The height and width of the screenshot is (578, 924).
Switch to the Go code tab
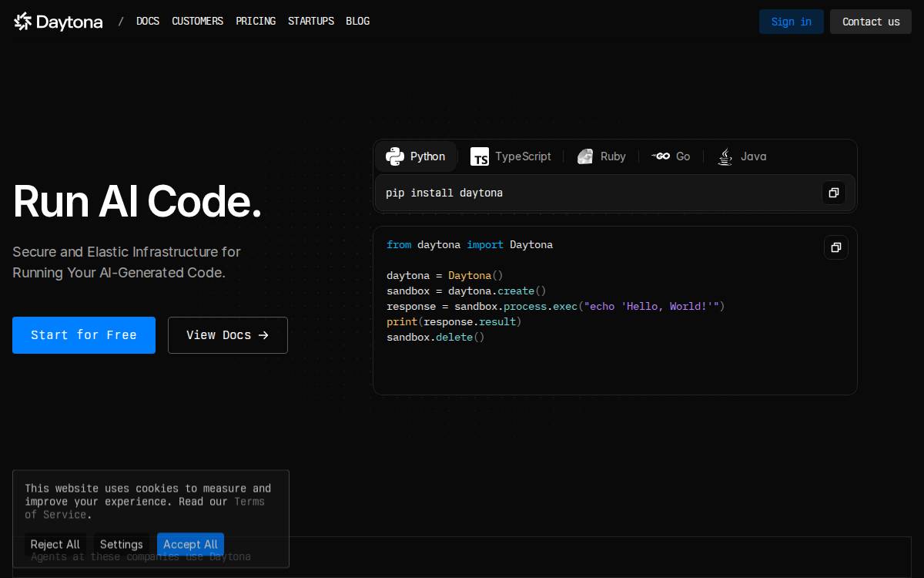pyautogui.click(x=671, y=156)
